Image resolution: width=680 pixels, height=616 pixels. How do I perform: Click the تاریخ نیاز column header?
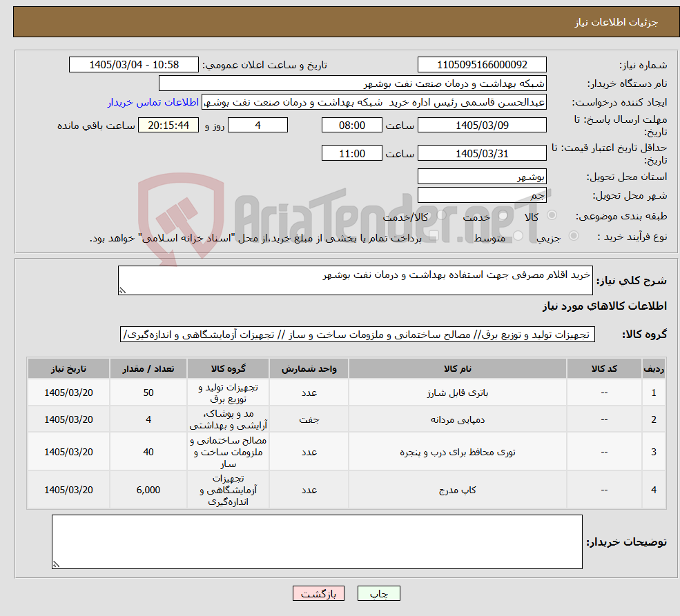point(68,368)
